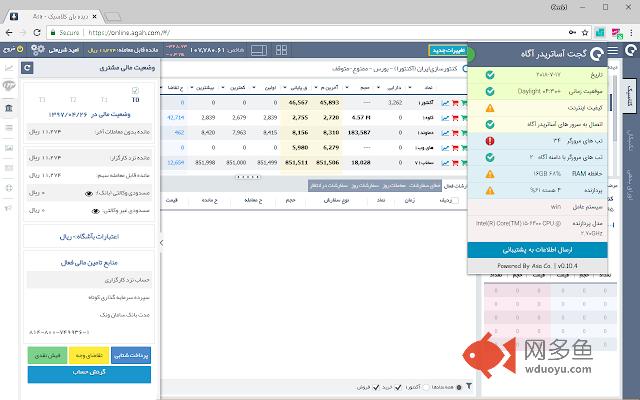Image resolution: width=640 pixels, height=400 pixels.
Task: Open the دارایی column dropdown arrow
Action: 378,87
